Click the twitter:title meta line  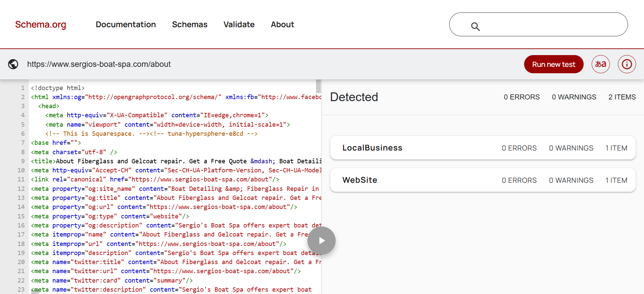176,262
